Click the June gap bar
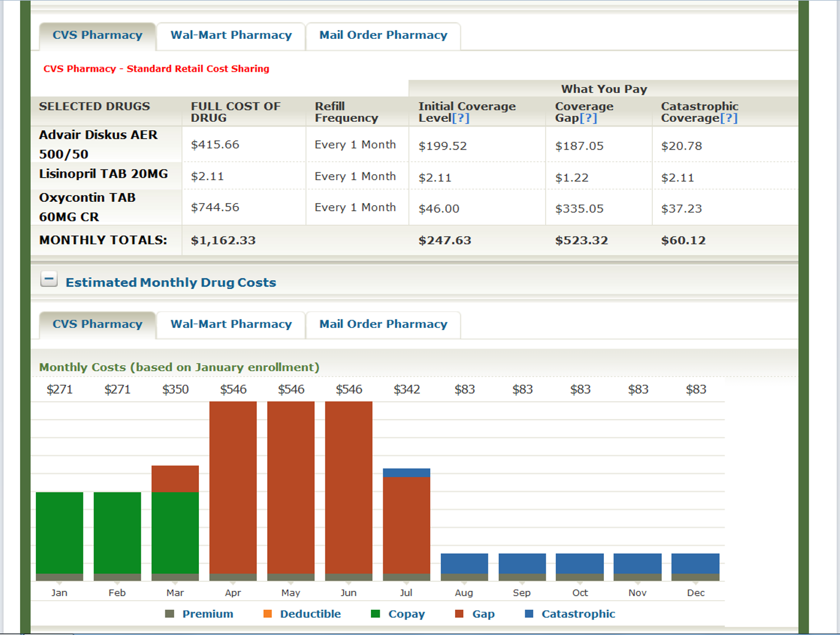The width and height of the screenshot is (840, 635). [348, 487]
